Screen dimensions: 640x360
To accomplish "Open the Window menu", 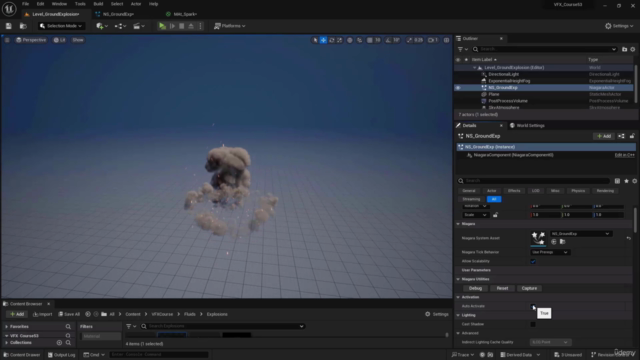I will [59, 4].
